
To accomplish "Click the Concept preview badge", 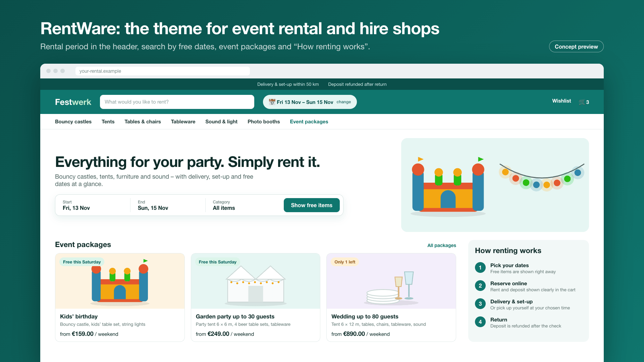I will 576,47.
